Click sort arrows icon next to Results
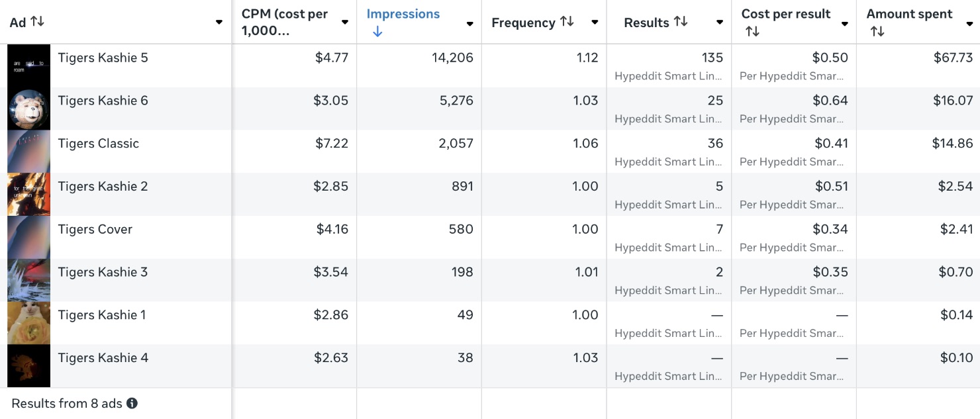The image size is (980, 419). click(x=681, y=22)
